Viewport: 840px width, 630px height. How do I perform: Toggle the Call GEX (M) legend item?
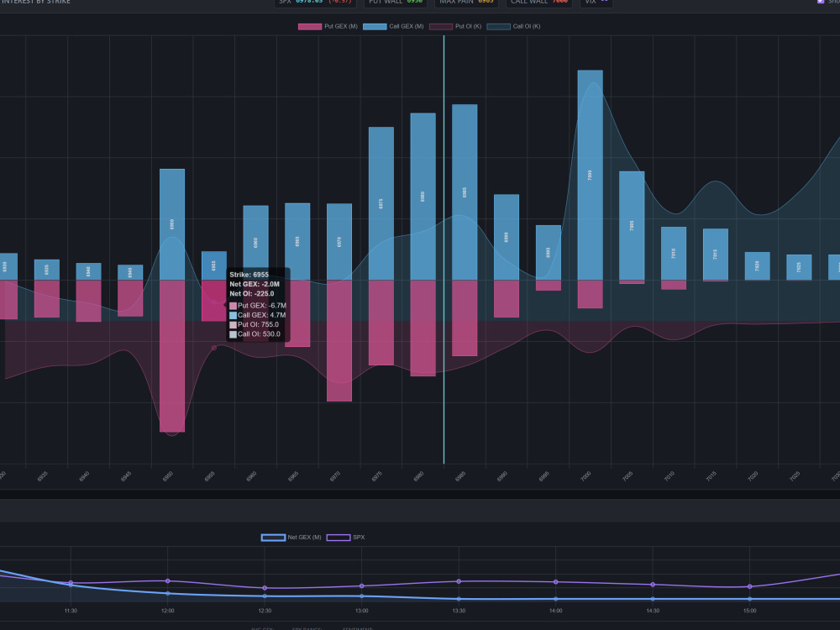click(393, 26)
